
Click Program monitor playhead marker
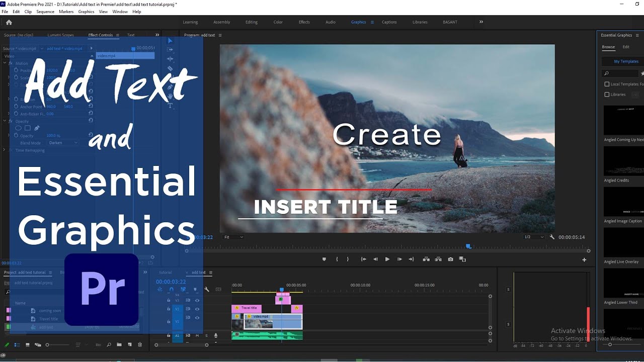pos(468,246)
